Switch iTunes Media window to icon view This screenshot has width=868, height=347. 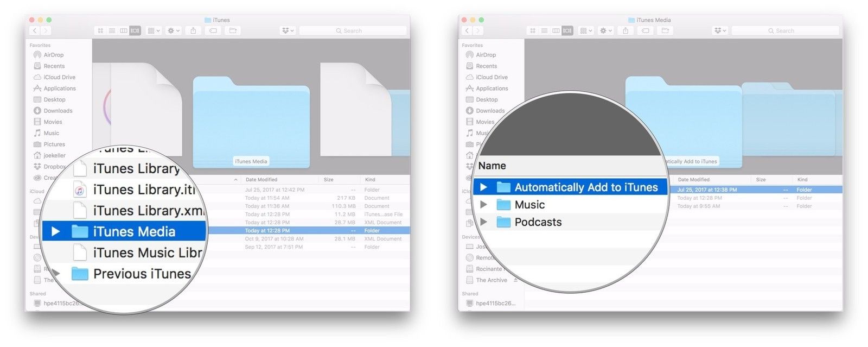(533, 31)
